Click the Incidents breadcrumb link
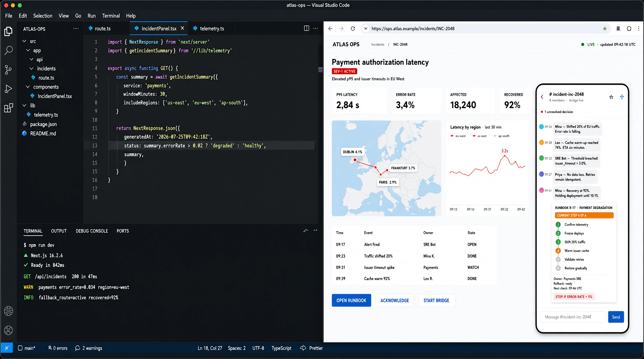The width and height of the screenshot is (644, 359). (x=377, y=44)
